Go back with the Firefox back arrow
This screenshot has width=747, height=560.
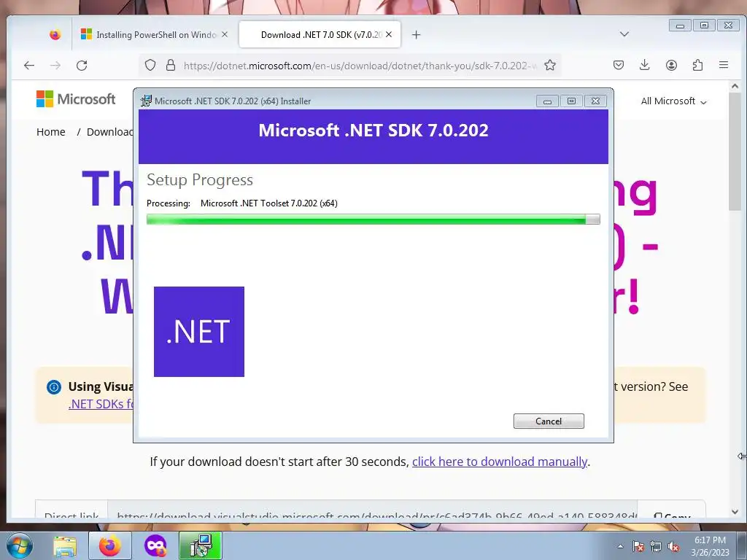(x=29, y=65)
